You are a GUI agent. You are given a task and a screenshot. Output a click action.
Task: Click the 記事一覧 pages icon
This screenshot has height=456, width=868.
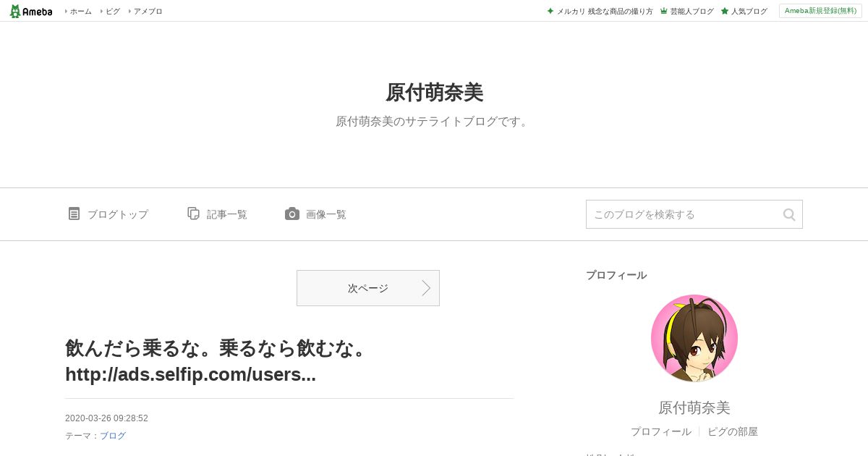tap(193, 214)
